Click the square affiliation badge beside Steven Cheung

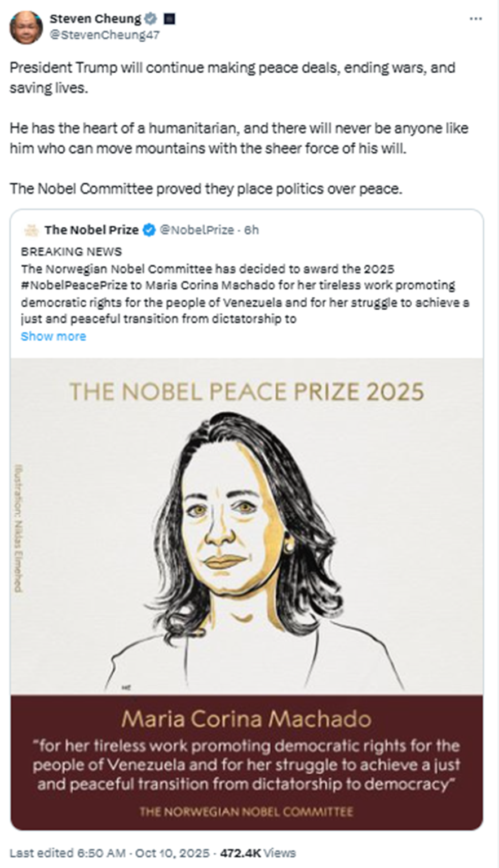point(169,19)
